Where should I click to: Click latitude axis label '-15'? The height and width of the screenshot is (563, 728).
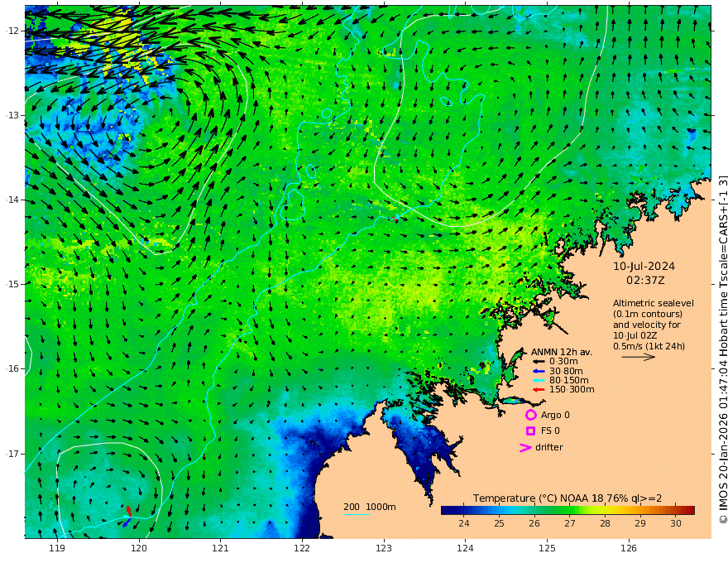12,284
